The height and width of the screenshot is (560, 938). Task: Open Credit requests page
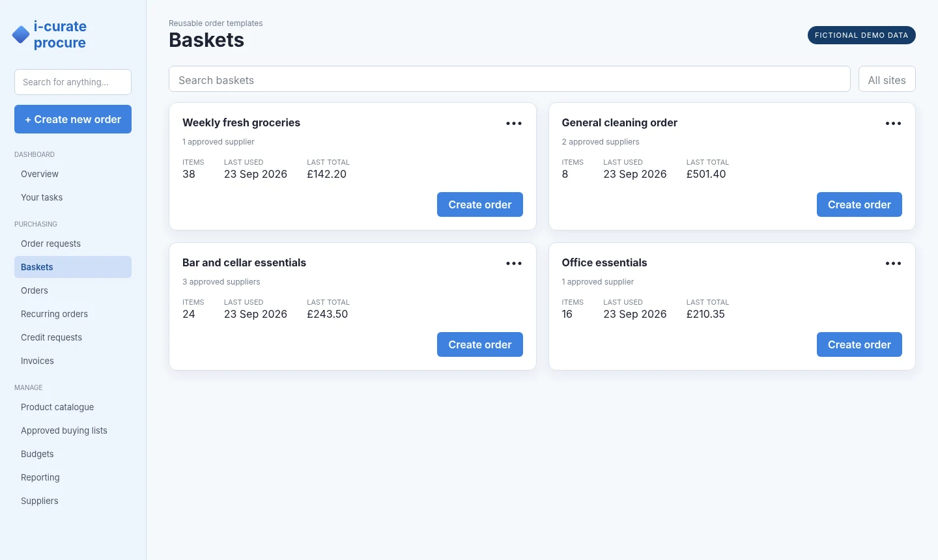coord(73,337)
